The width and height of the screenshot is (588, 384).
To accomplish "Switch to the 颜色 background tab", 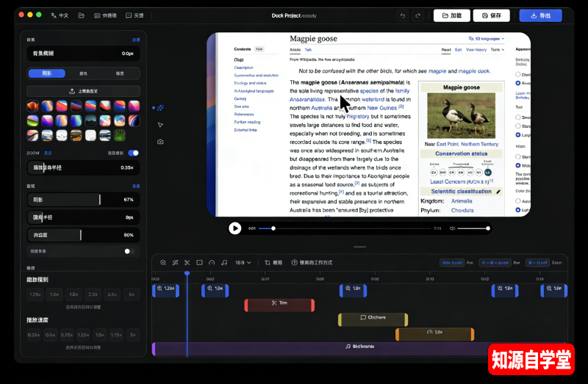I will point(83,73).
